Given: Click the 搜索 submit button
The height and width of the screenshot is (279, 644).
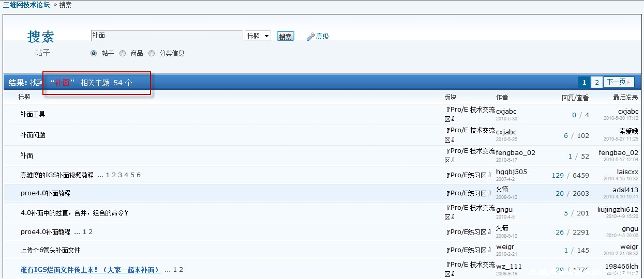Looking at the screenshot, I should pos(286,36).
